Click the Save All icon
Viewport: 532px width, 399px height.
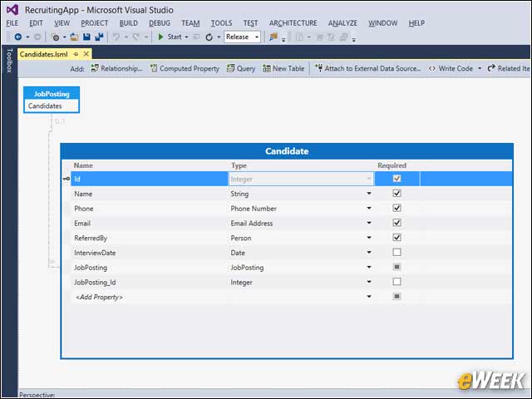point(99,37)
